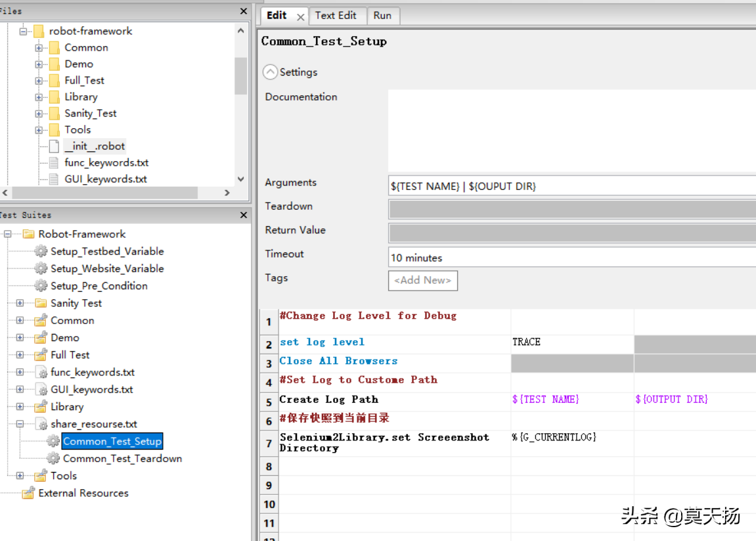
Task: Switch to the Run tab
Action: (382, 15)
